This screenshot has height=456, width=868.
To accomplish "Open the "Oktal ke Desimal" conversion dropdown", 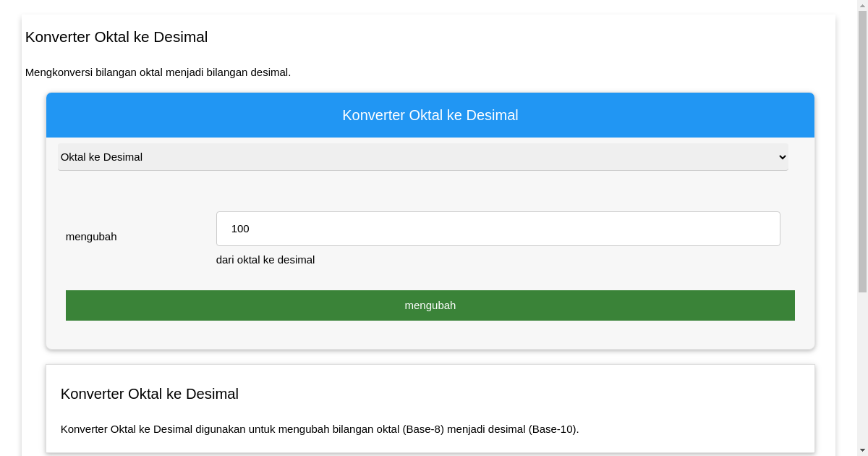I will pyautogui.click(x=423, y=157).
